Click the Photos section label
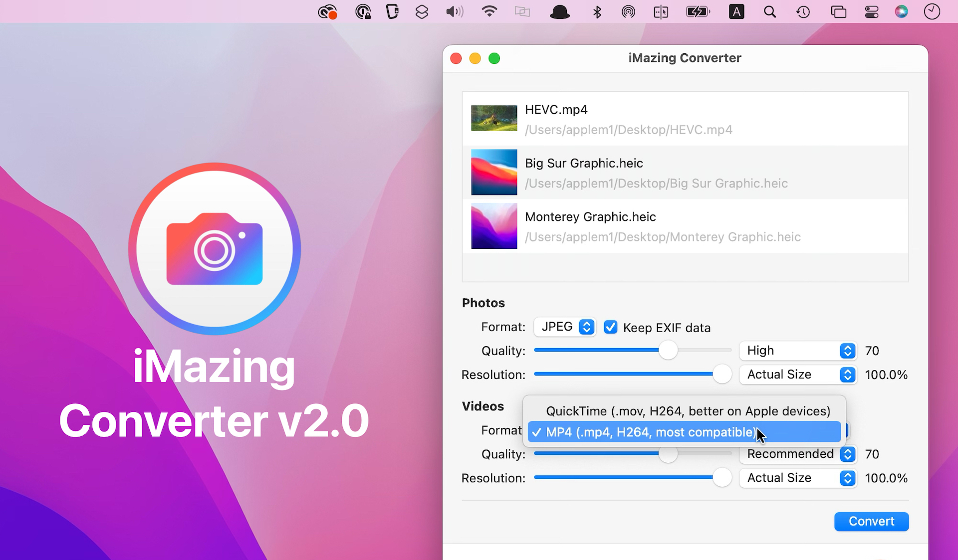The width and height of the screenshot is (958, 560). 482,303
